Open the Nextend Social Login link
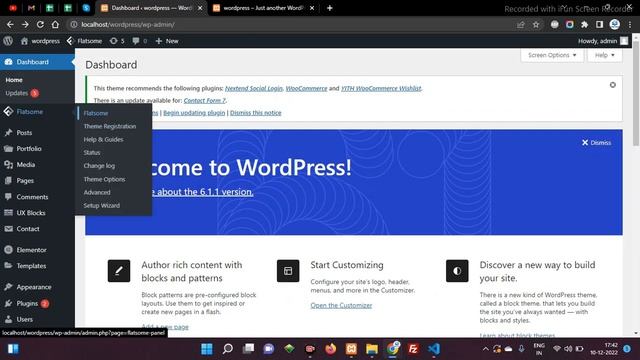Image resolution: width=640 pixels, height=360 pixels. [x=253, y=88]
